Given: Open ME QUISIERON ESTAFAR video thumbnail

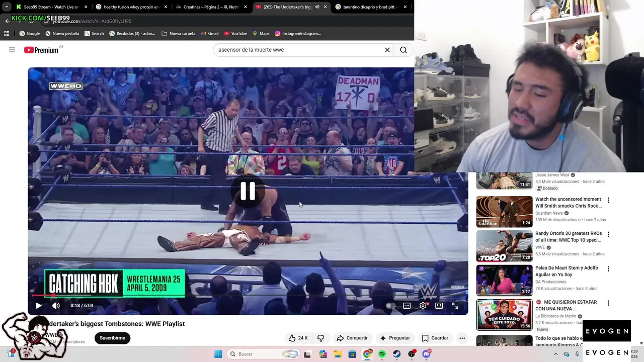Looking at the screenshot, I should coord(504,315).
